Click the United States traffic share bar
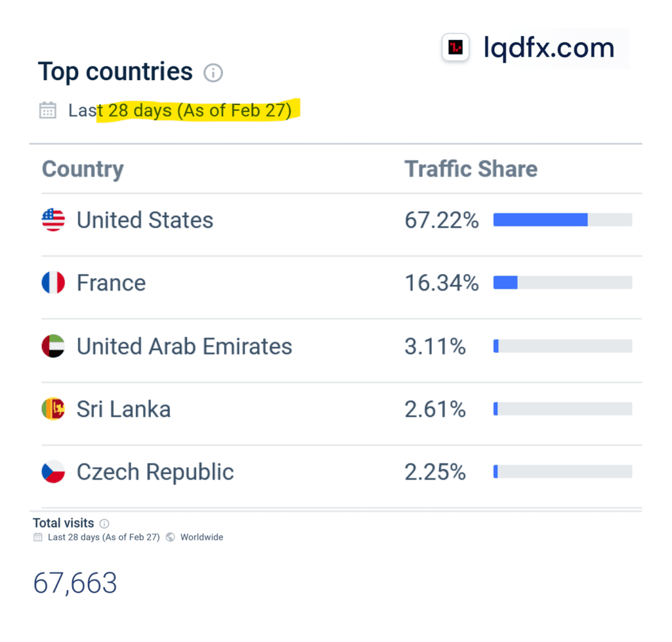 562,220
